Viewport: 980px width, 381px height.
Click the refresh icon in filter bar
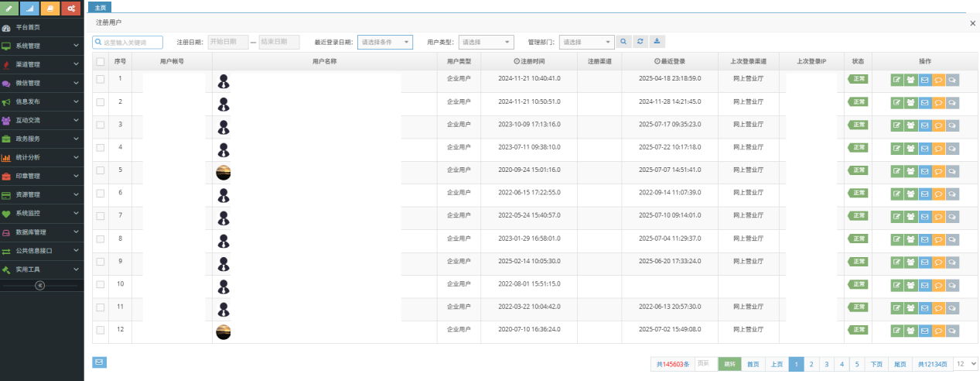(640, 42)
